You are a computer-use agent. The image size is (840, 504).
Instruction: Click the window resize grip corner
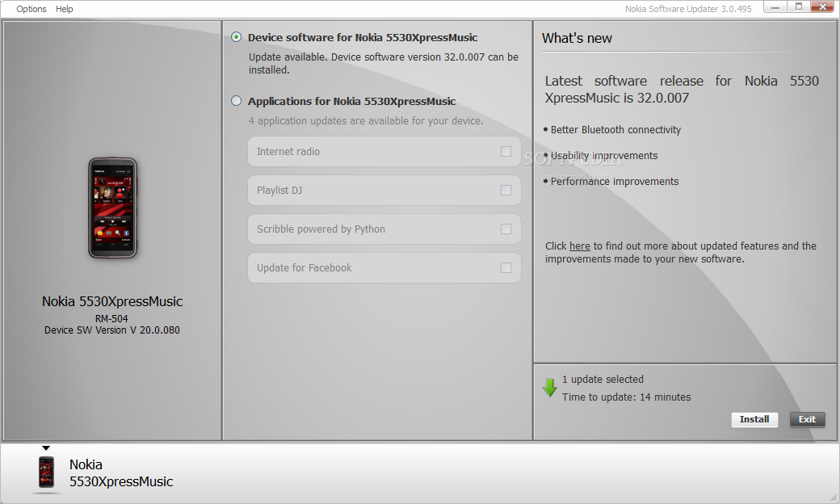pos(834,498)
